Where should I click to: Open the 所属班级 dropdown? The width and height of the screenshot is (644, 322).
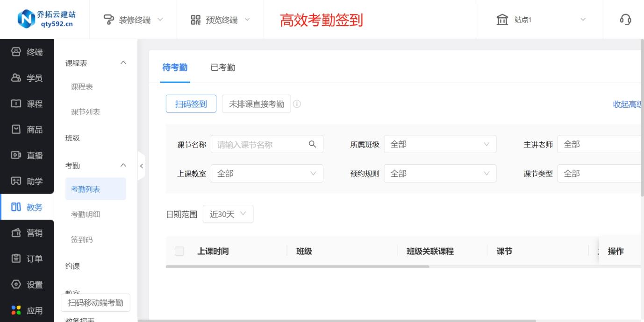[x=440, y=145]
